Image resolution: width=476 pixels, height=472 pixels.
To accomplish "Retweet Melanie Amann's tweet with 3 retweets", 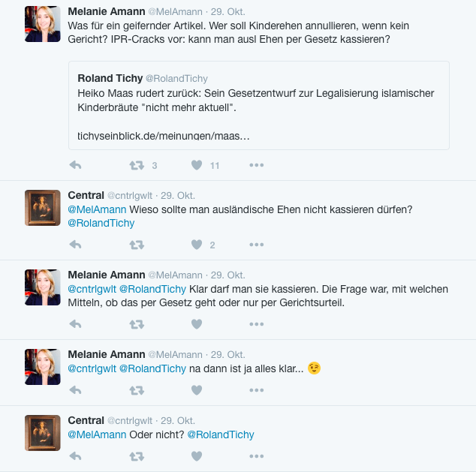I will click(x=136, y=165).
